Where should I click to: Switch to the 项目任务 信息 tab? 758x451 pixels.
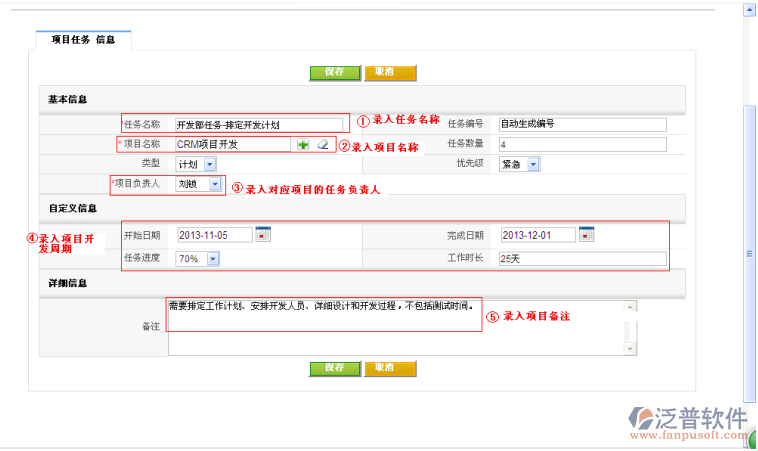coord(83,39)
